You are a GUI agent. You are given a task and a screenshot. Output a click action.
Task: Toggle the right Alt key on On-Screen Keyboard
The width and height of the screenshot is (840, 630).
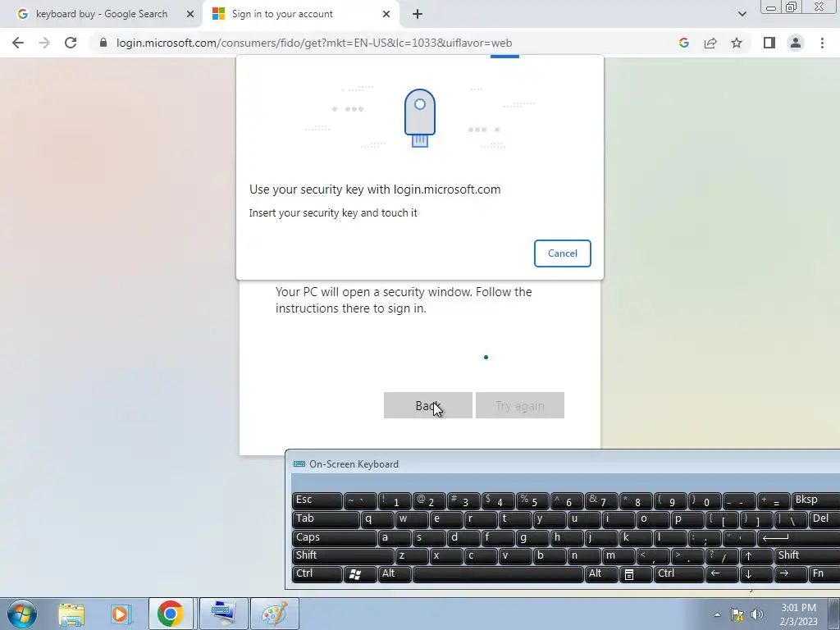point(601,574)
